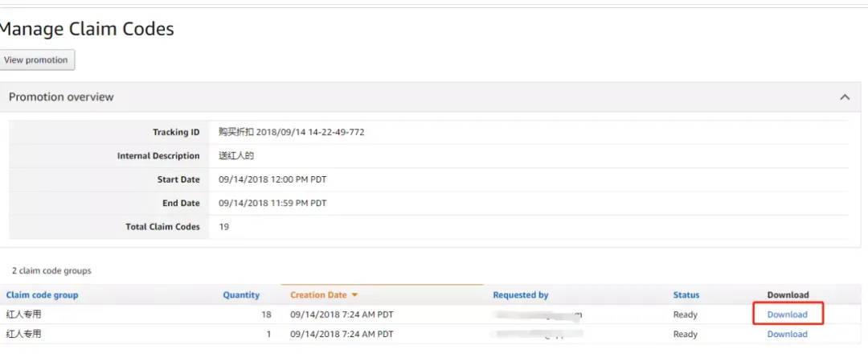Click the End Date label
Viewport: 868px width, 354px height.
pos(181,204)
